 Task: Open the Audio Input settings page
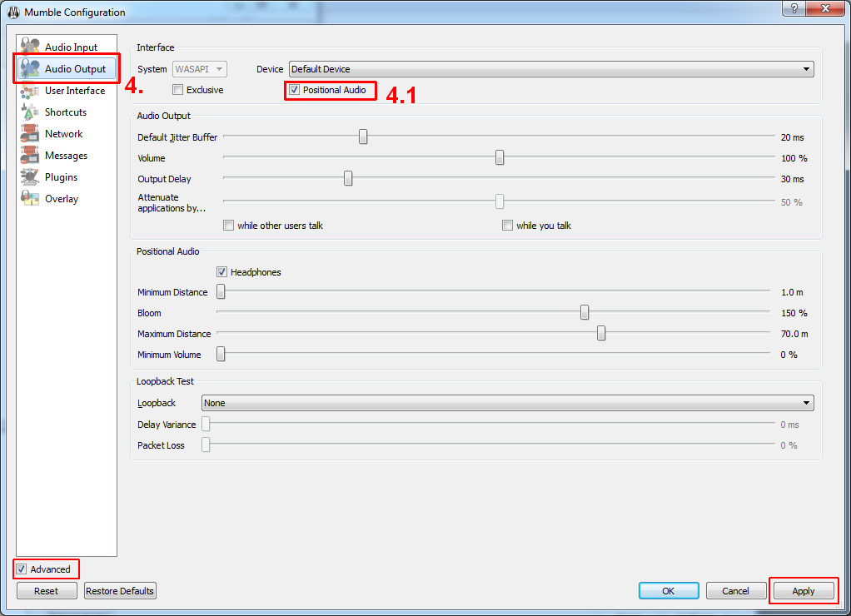[67, 47]
